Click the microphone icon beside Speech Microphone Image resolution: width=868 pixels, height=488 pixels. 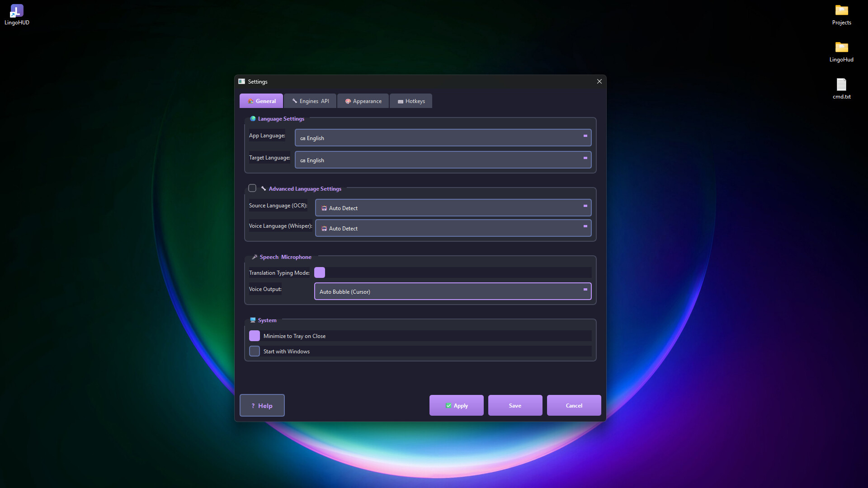(x=255, y=257)
